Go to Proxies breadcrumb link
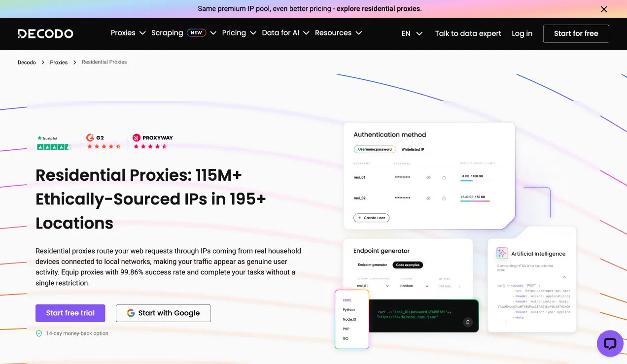Viewport: 627px width, 364px height. pos(59,63)
